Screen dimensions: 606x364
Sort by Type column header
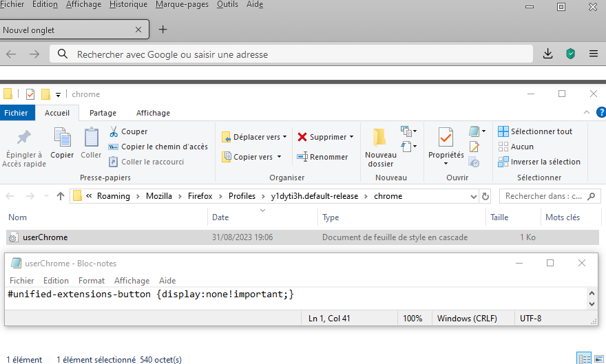331,217
